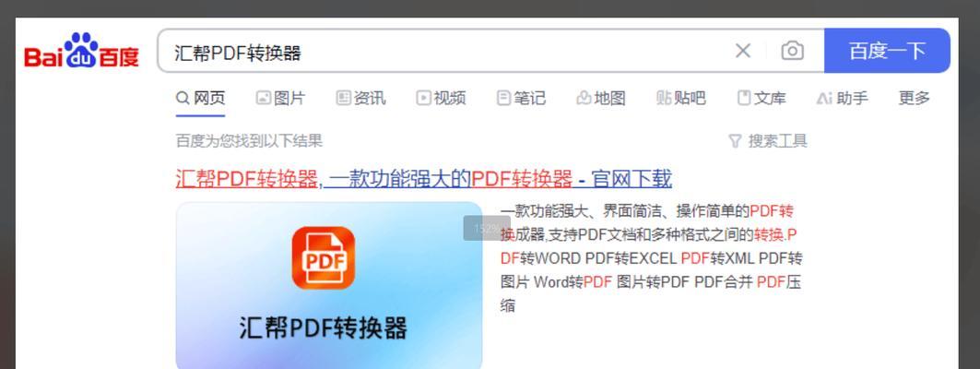Image resolution: width=980 pixels, height=369 pixels.
Task: Click the 汇帮PDF转换器 result thumbnail
Action: (329, 285)
